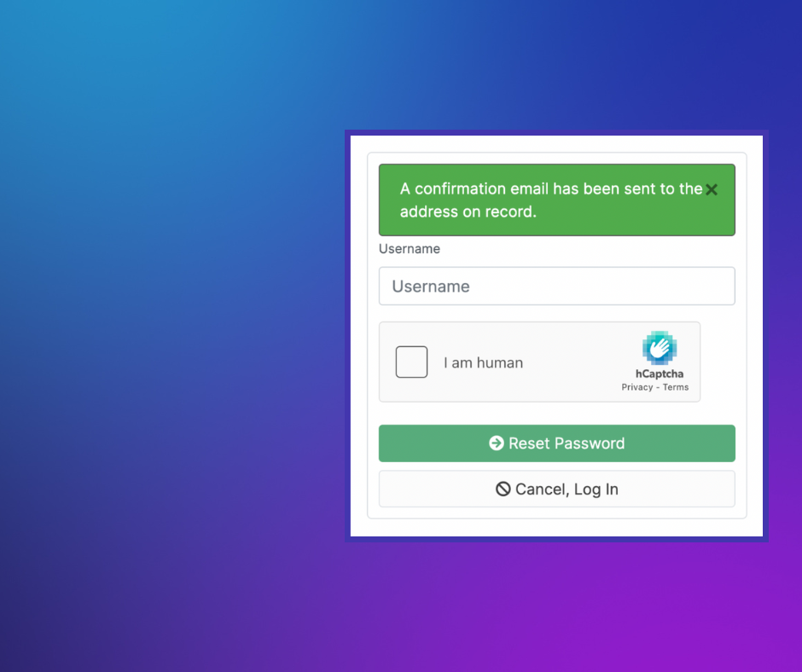Viewport: 802px width, 672px height.
Task: Open the hCaptcha Terms link
Action: [676, 387]
